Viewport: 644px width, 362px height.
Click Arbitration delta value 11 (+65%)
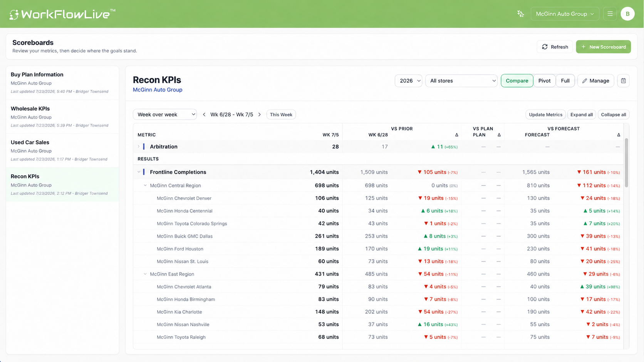point(444,147)
